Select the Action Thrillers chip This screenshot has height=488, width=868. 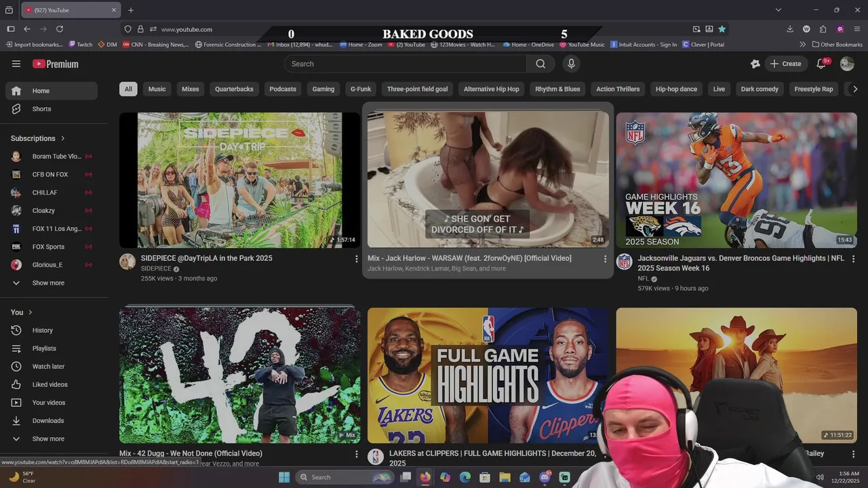618,89
